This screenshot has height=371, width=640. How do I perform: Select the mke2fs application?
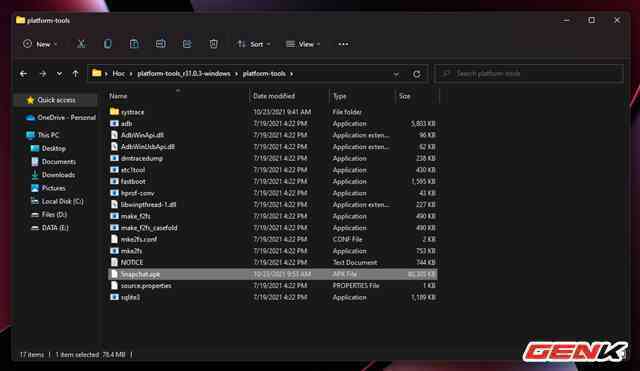[273, 251]
